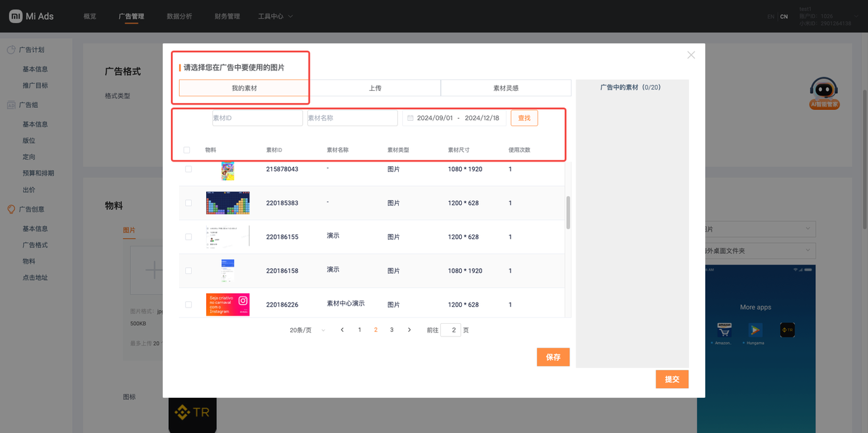The width and height of the screenshot is (868, 433).
Task: Close the image selection dialog
Action: click(x=691, y=55)
